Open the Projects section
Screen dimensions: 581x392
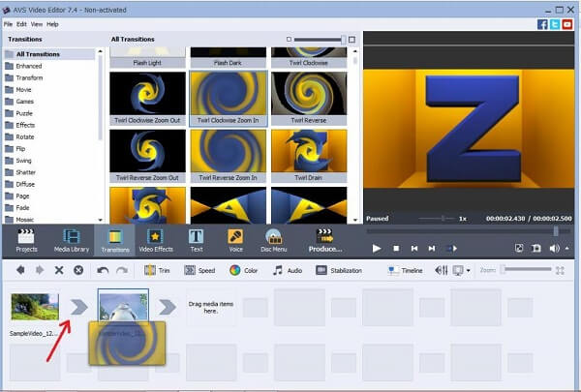26,241
